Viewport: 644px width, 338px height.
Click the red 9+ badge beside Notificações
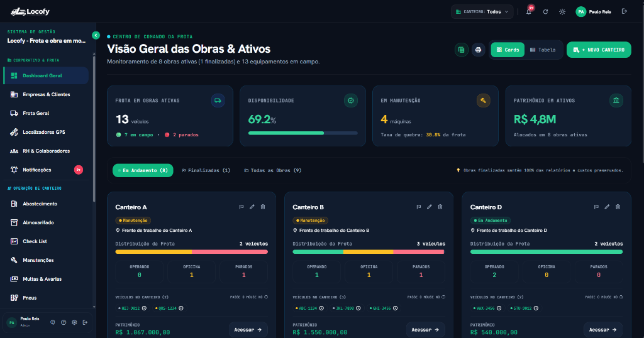(x=79, y=170)
